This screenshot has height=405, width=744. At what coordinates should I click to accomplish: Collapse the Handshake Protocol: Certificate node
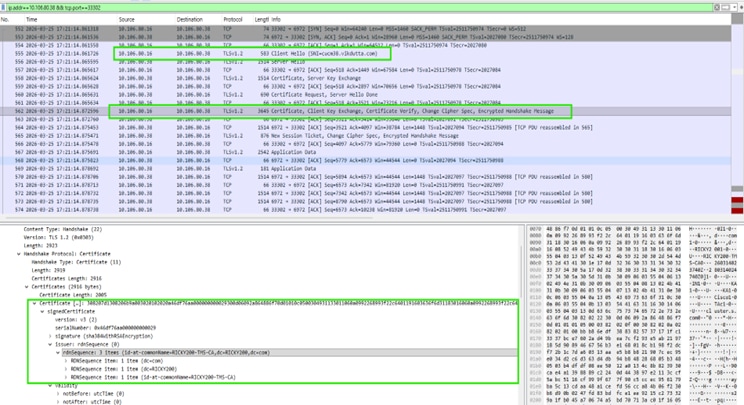(x=19, y=254)
